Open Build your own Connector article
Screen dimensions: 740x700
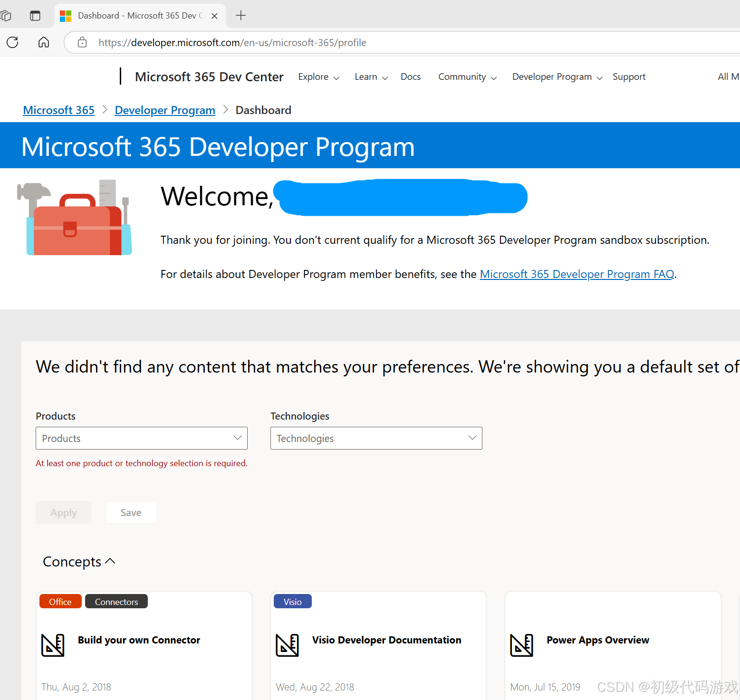click(139, 640)
